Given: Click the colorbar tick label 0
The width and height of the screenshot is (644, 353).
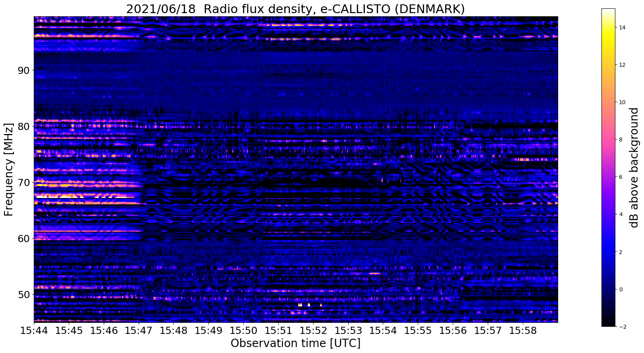Looking at the screenshot, I should (x=620, y=289).
